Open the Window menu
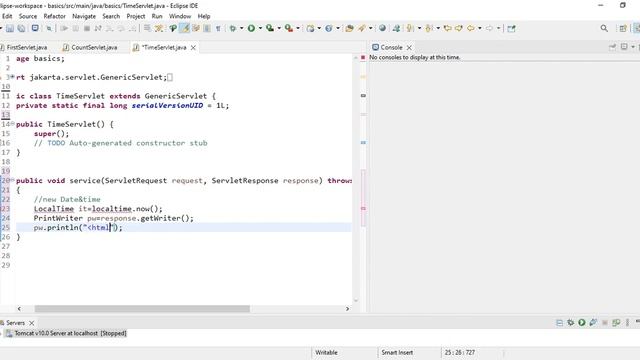 pyautogui.click(x=180, y=16)
